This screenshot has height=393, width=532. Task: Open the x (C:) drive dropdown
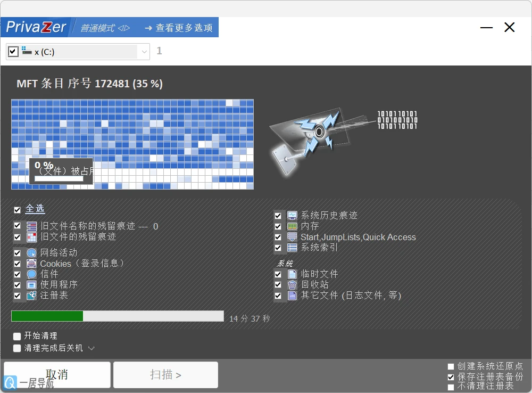[x=144, y=52]
